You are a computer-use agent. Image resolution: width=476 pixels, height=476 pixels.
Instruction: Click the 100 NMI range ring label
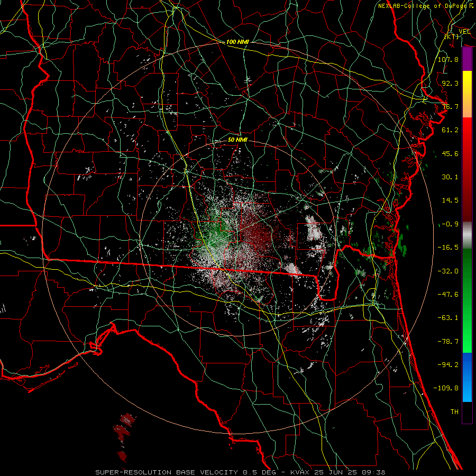click(237, 42)
